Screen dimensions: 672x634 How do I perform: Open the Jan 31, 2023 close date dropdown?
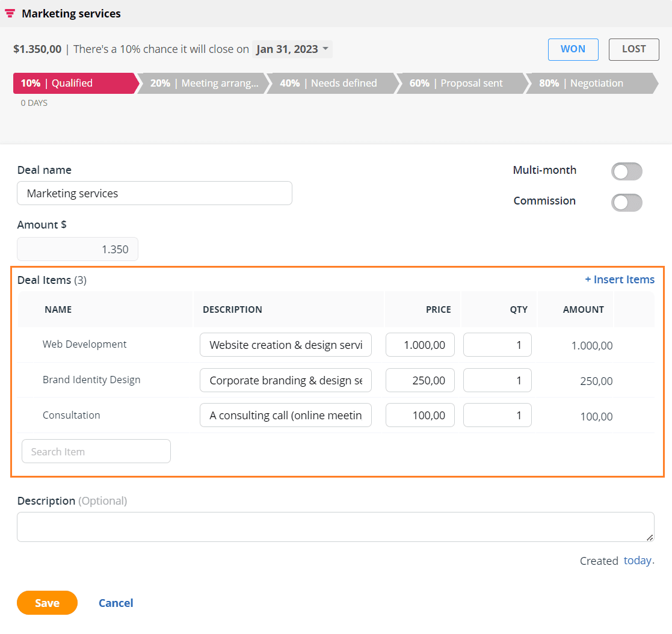click(x=292, y=49)
